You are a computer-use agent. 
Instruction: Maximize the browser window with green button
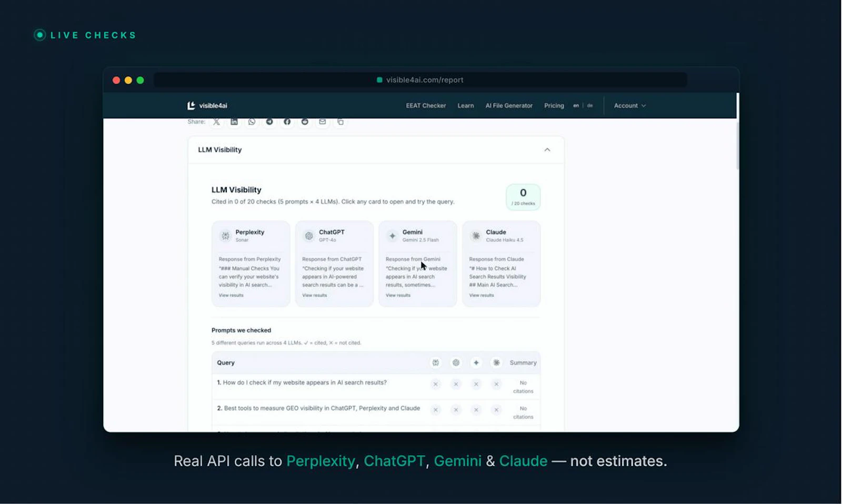click(x=141, y=80)
